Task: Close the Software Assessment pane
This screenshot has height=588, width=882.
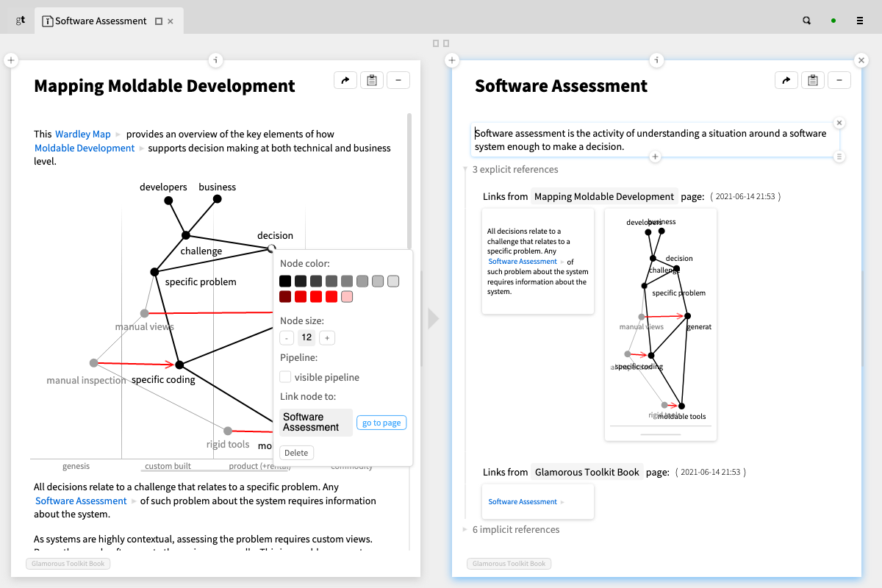Action: click(861, 60)
